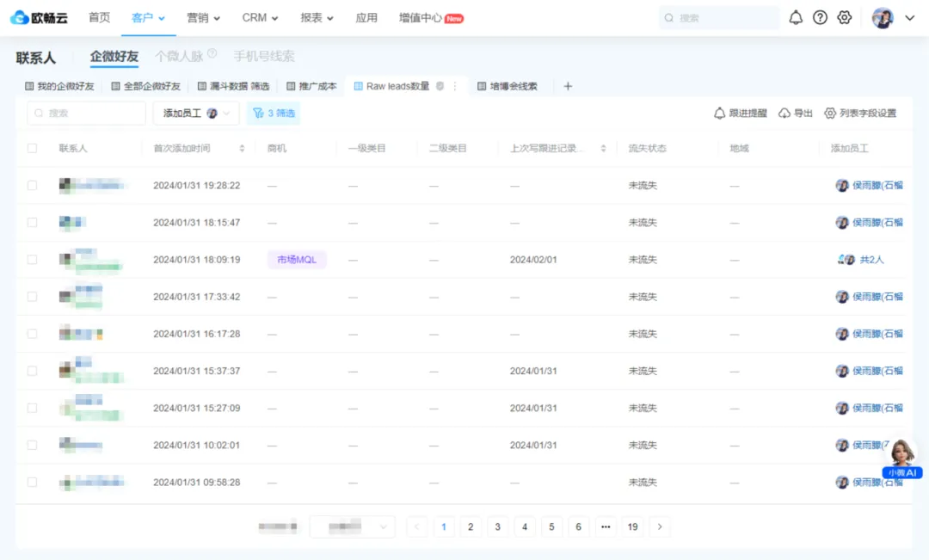Open the settings gear icon
This screenshot has height=560, width=929.
845,17
